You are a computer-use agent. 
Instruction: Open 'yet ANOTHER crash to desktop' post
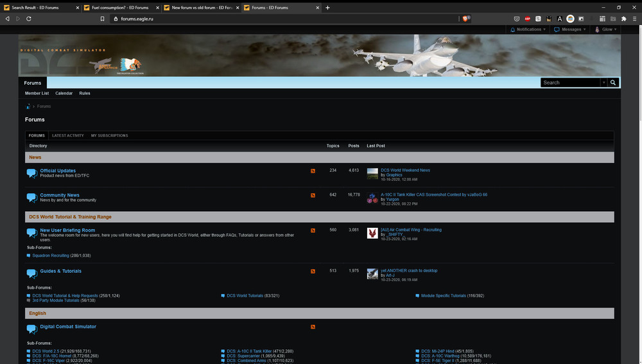click(x=409, y=271)
